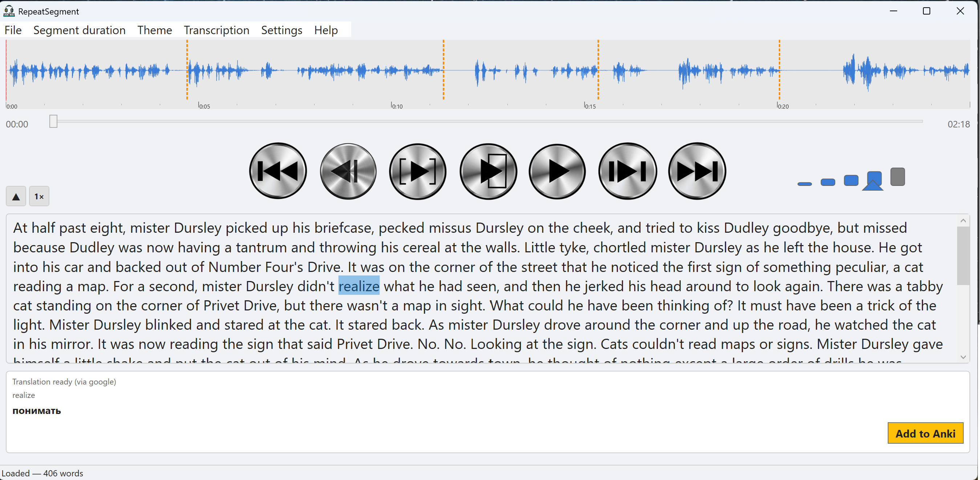Screen dimensions: 980x480
Task: Click the playback position slider handle
Action: pos(53,122)
